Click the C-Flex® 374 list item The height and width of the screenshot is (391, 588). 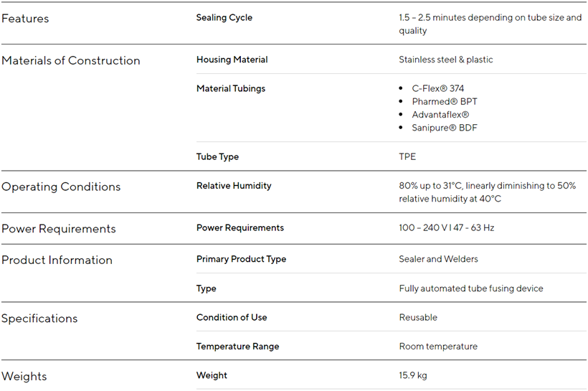437,89
